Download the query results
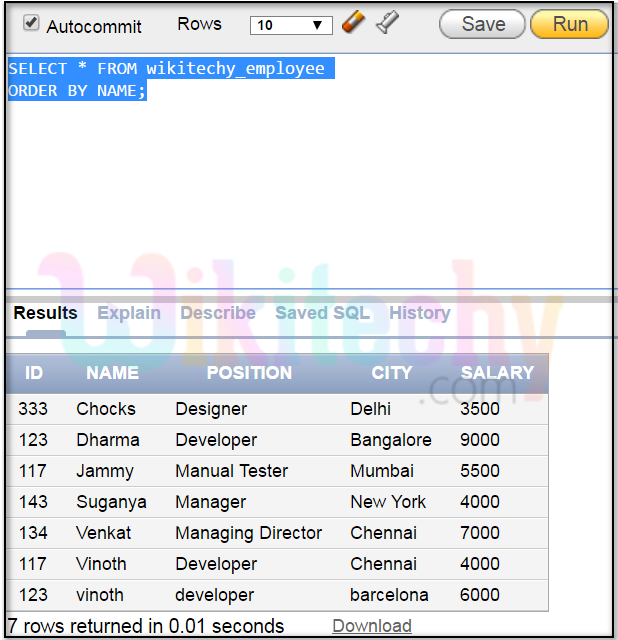The height and width of the screenshot is (640, 618). coord(371,626)
